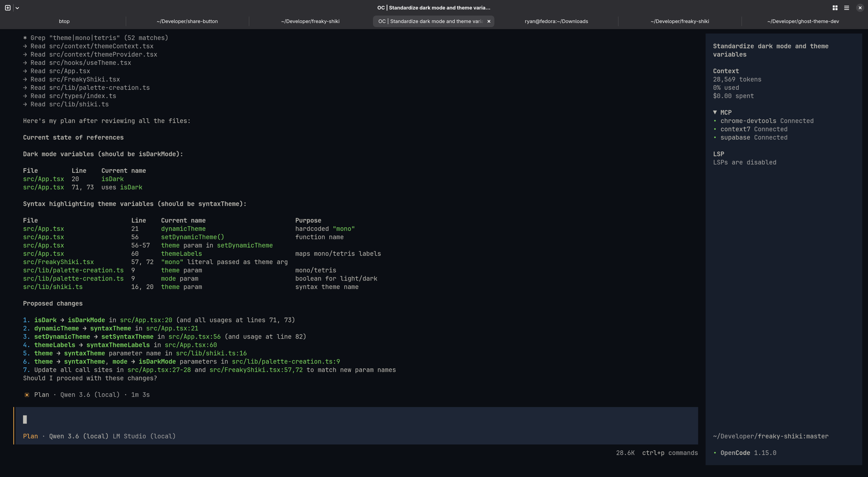The height and width of the screenshot is (477, 868).
Task: Click the Plan mode label in prompt
Action: click(30, 436)
